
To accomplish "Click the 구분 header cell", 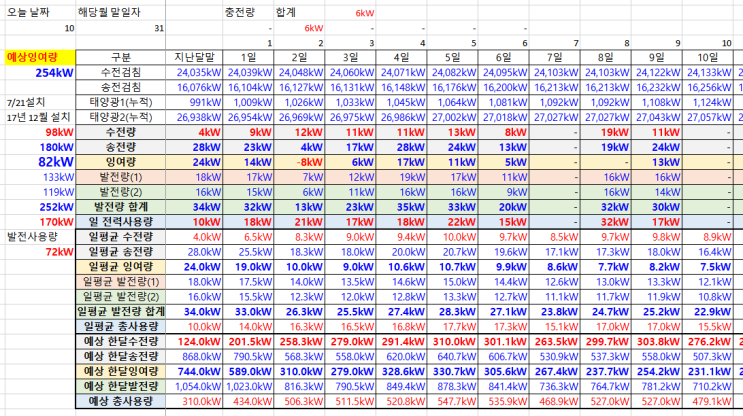I will pyautogui.click(x=120, y=57).
